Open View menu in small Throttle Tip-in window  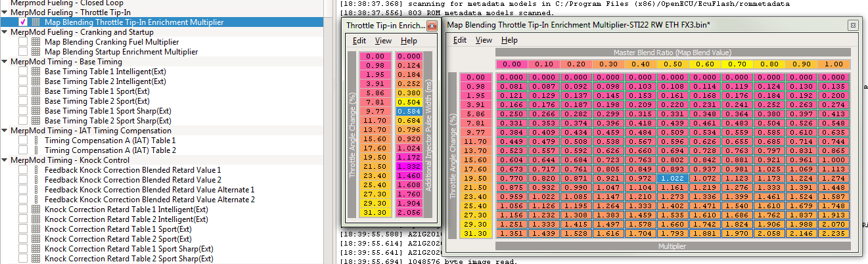383,41
